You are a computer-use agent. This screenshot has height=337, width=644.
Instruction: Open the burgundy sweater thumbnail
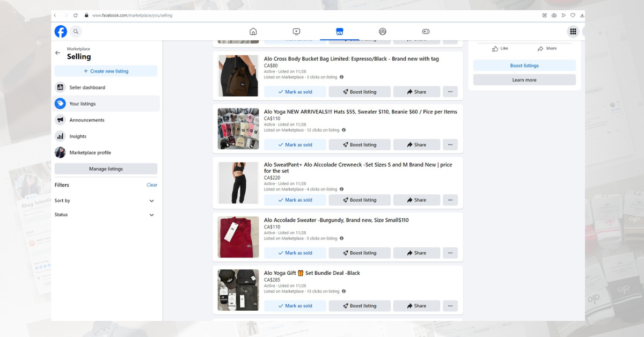[x=238, y=237]
